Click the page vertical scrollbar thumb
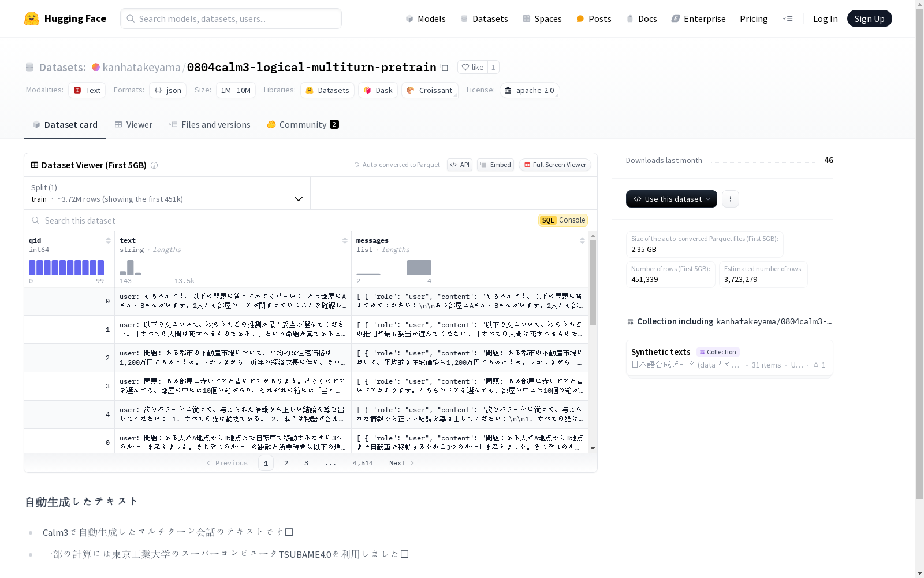Viewport: 924px width, 578px height. pyautogui.click(x=919, y=253)
